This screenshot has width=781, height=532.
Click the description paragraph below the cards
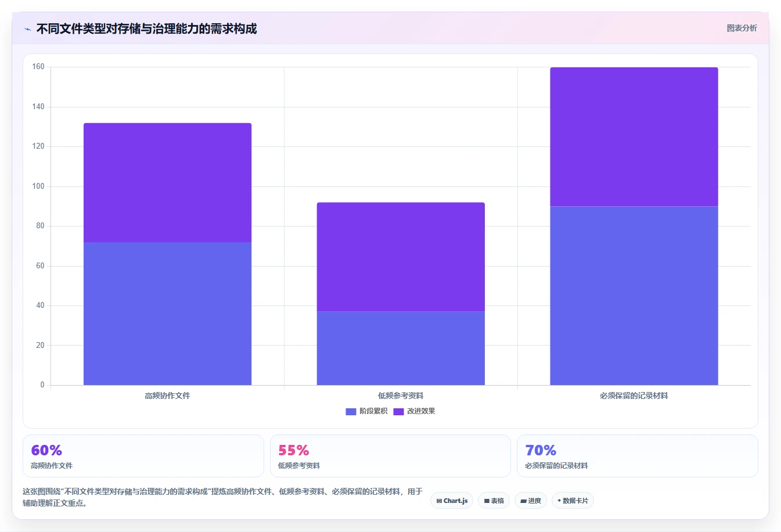coord(222,497)
